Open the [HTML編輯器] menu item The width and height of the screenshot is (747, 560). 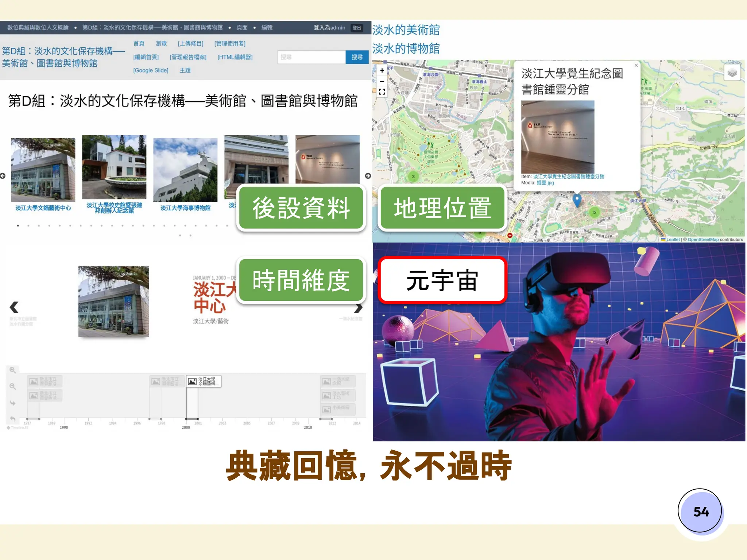235,57
